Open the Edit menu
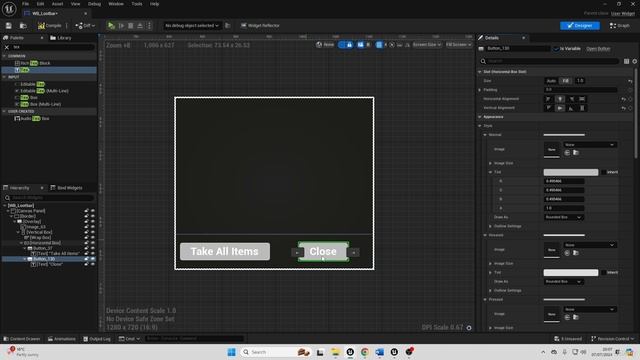Image resolution: width=640 pixels, height=360 pixels. (x=40, y=4)
